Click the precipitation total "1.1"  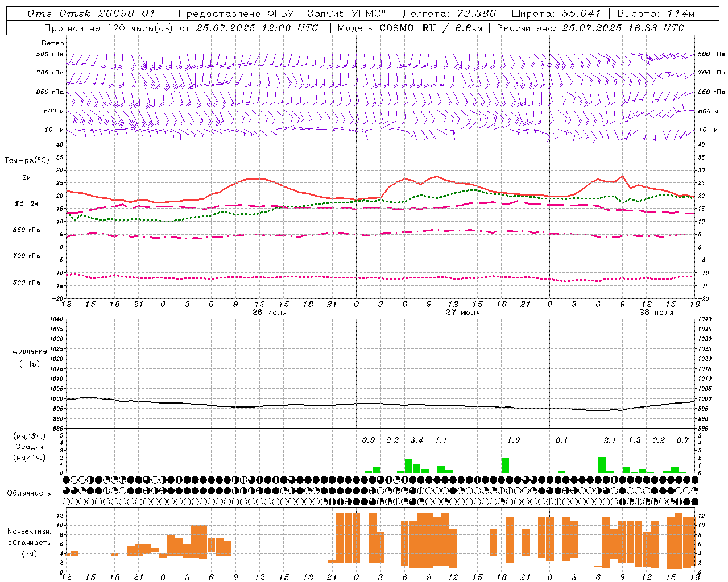pos(441,440)
